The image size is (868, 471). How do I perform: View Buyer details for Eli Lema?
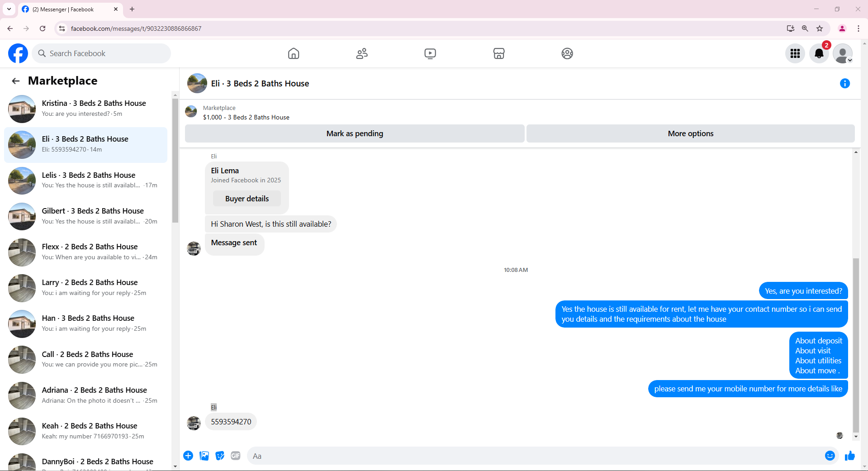click(247, 199)
